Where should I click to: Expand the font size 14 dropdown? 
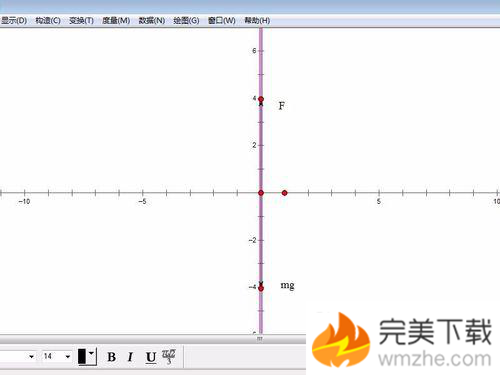pyautogui.click(x=68, y=357)
